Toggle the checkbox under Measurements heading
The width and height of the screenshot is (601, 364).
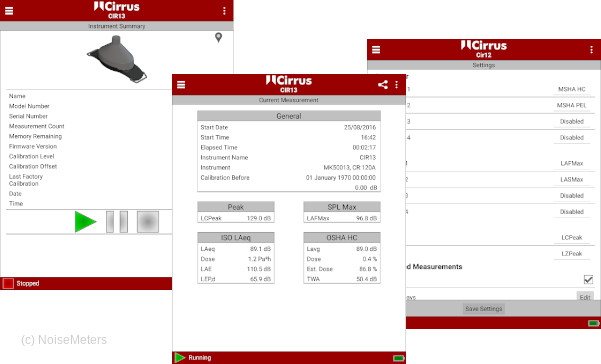click(x=588, y=279)
